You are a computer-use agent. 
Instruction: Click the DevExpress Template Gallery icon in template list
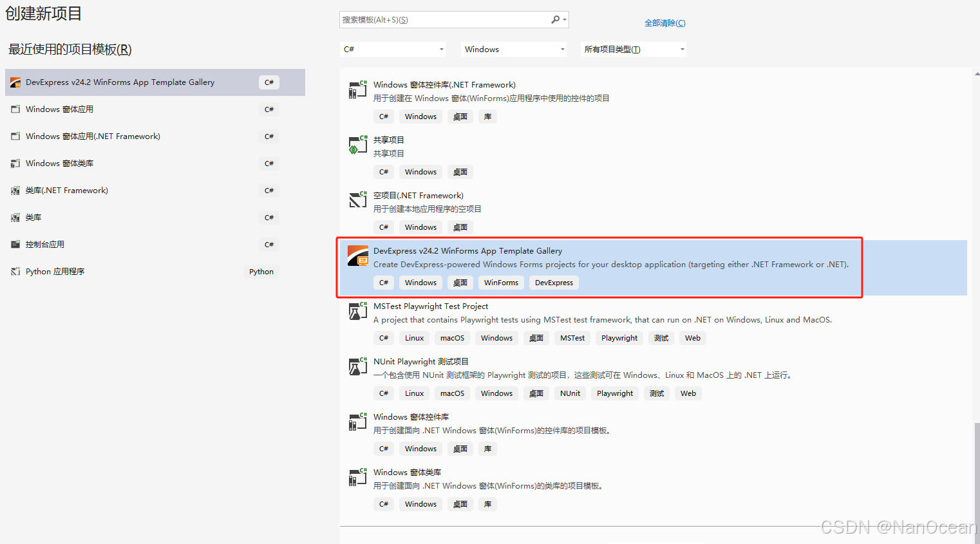pos(358,256)
